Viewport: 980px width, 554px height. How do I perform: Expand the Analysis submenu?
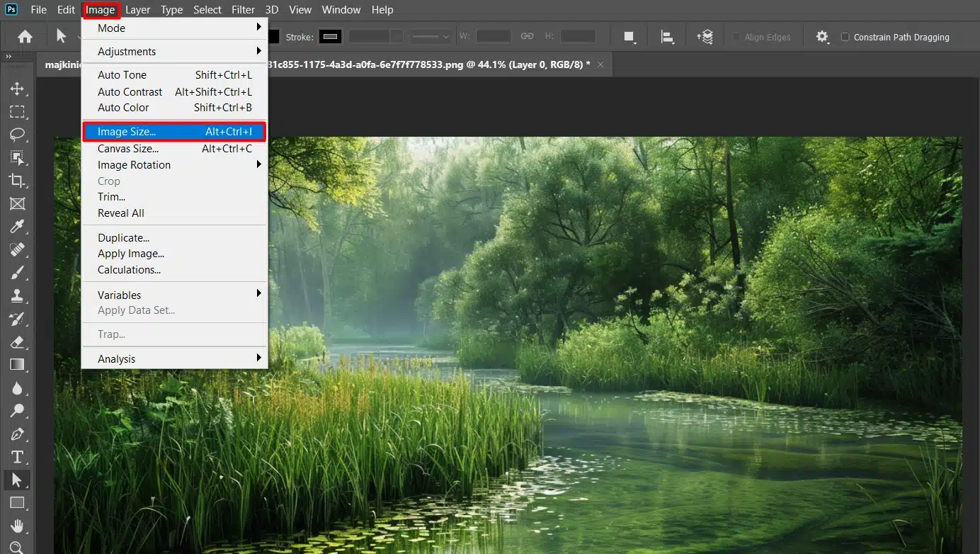coord(174,359)
